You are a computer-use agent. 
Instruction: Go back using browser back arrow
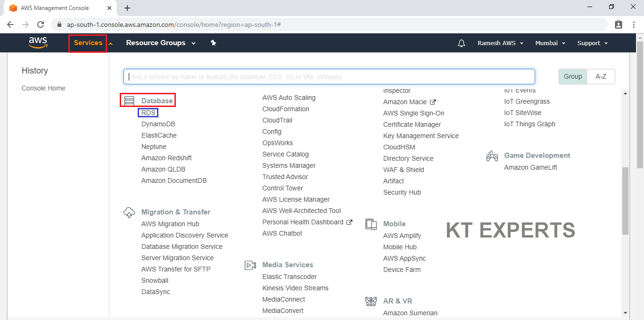10,25
